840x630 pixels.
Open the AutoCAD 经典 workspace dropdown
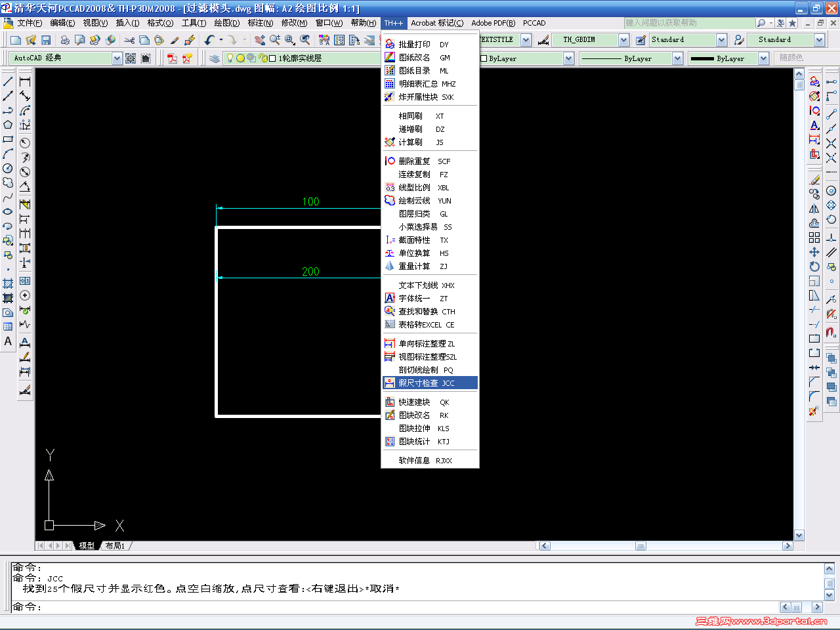(117, 58)
